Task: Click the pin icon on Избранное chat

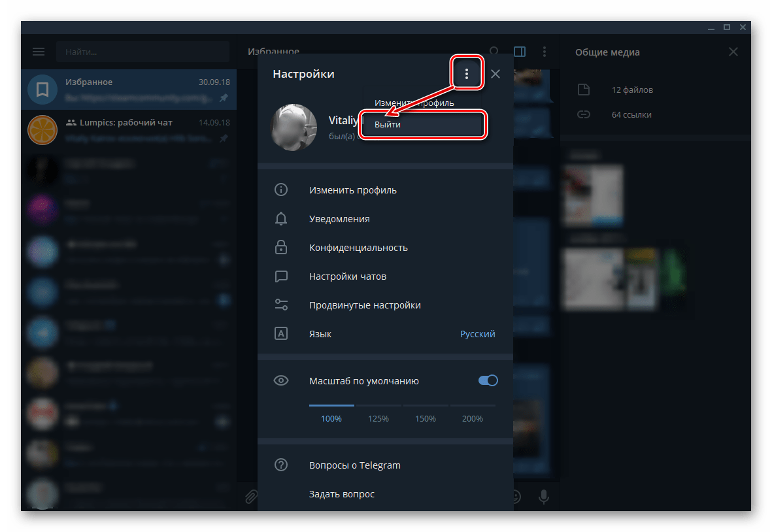Action: point(224,97)
